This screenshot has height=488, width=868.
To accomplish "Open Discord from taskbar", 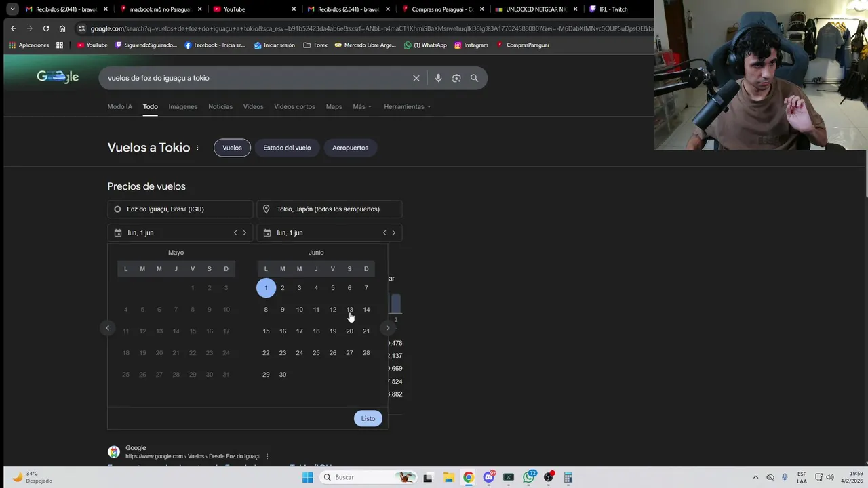I will [x=489, y=477].
